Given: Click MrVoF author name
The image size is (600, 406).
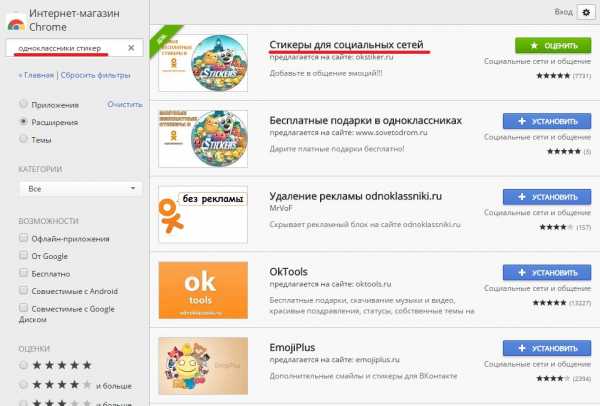Looking at the screenshot, I should 281,208.
